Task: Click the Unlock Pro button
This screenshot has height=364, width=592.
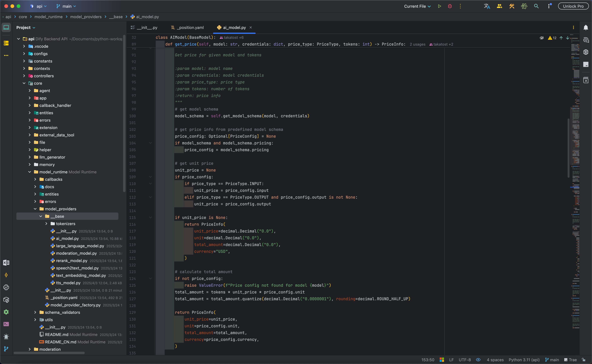Action: (x=573, y=6)
